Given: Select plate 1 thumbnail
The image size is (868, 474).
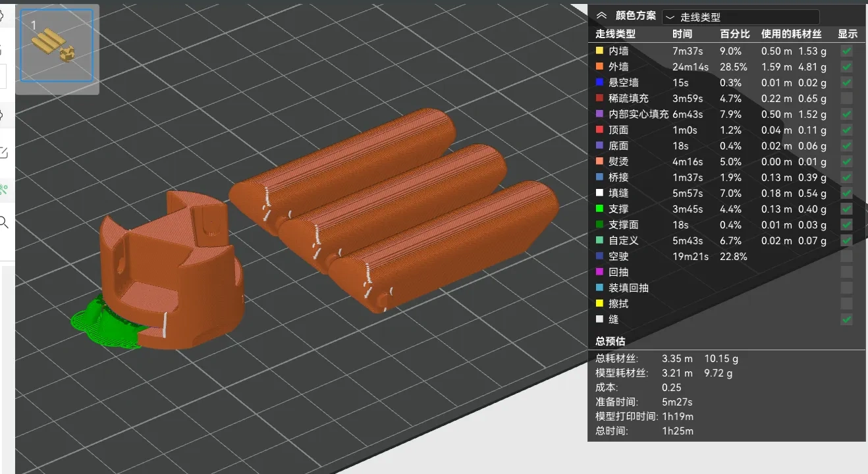Looking at the screenshot, I should click(x=57, y=45).
